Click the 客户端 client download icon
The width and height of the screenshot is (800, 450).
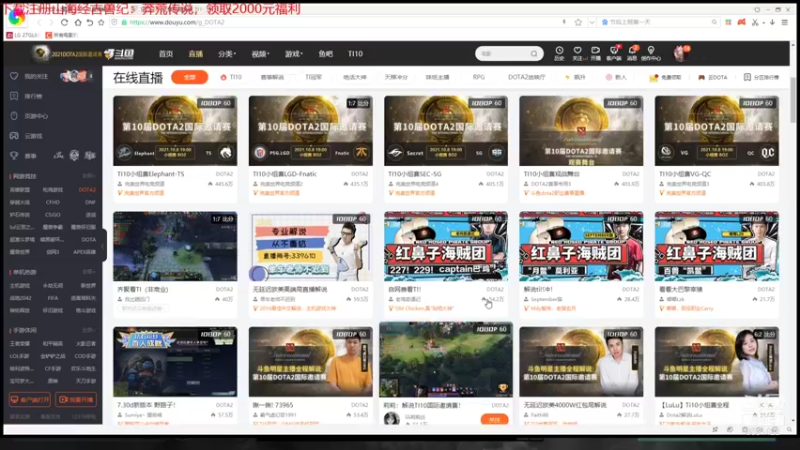614,53
